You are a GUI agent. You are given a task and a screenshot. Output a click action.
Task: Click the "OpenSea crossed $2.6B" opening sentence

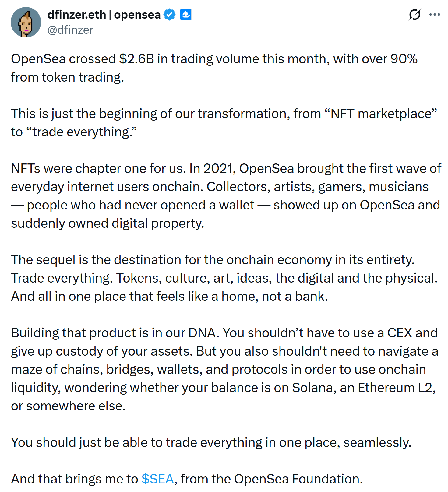click(214, 59)
